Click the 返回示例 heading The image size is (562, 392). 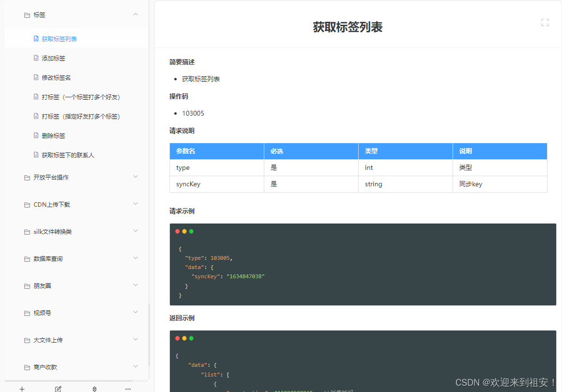(x=182, y=318)
